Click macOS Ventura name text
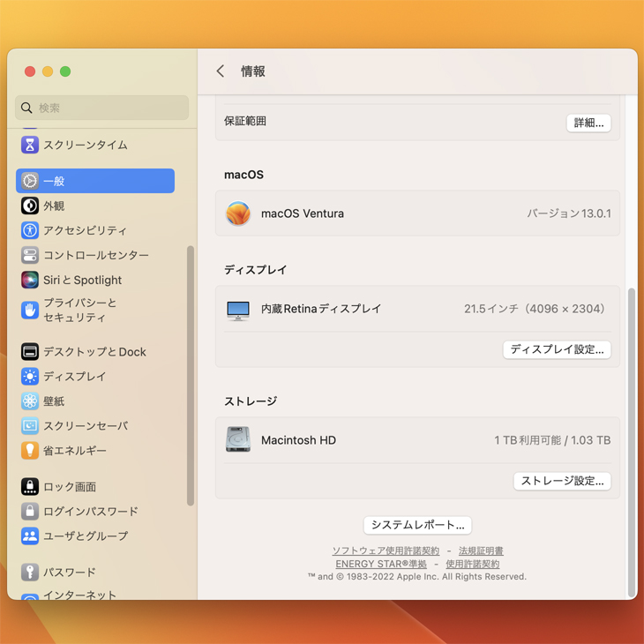The width and height of the screenshot is (644, 644). point(303,213)
